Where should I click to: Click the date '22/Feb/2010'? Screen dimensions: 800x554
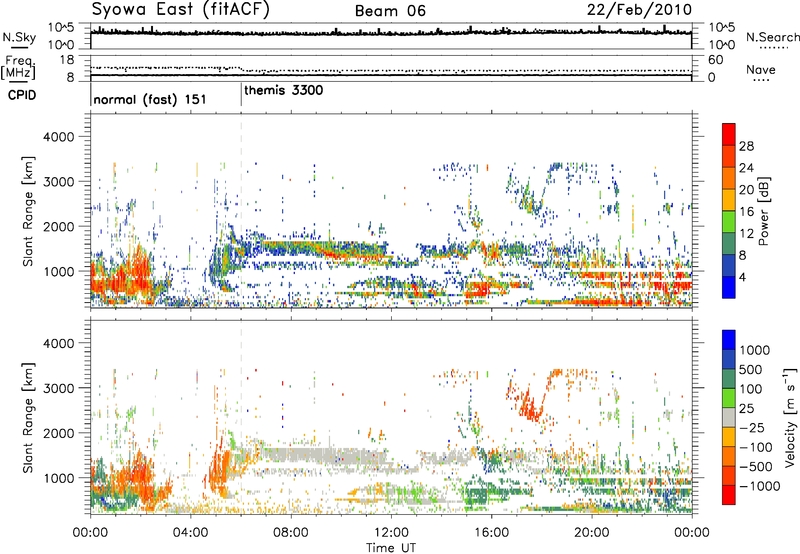(639, 9)
